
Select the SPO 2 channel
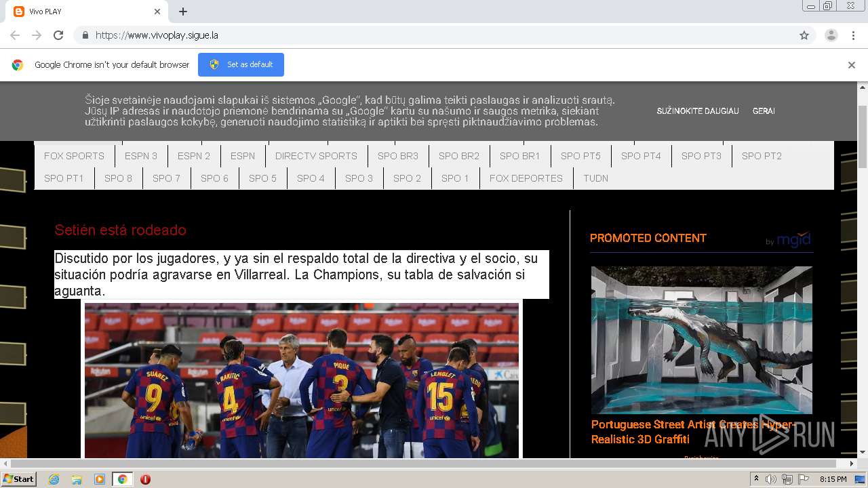[x=407, y=178]
